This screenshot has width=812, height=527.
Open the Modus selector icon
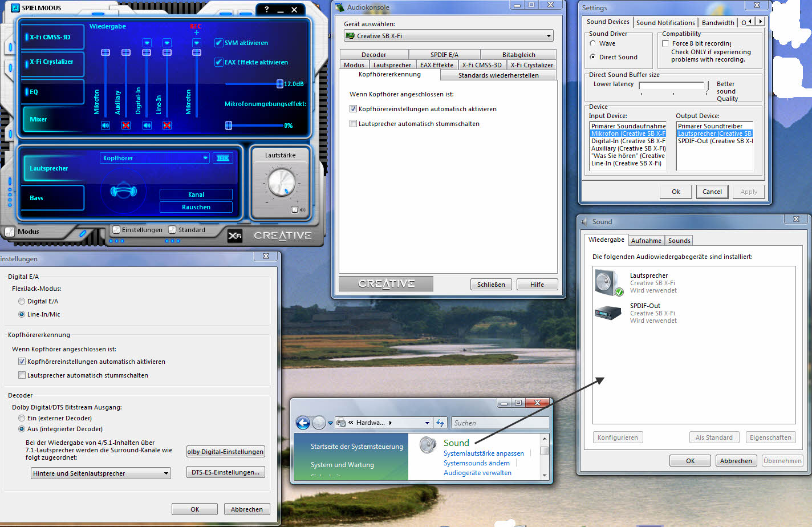click(10, 232)
